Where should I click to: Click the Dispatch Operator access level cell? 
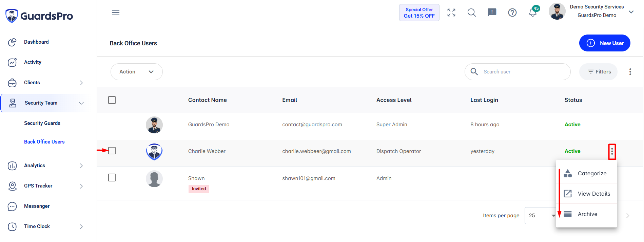(398, 151)
